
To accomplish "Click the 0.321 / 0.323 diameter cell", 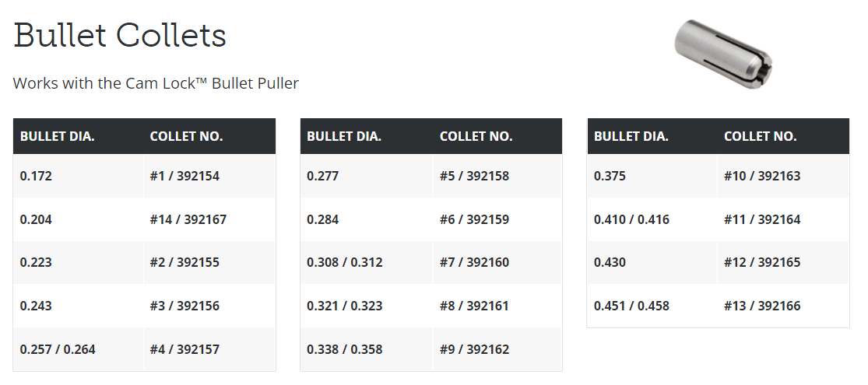I will click(367, 306).
